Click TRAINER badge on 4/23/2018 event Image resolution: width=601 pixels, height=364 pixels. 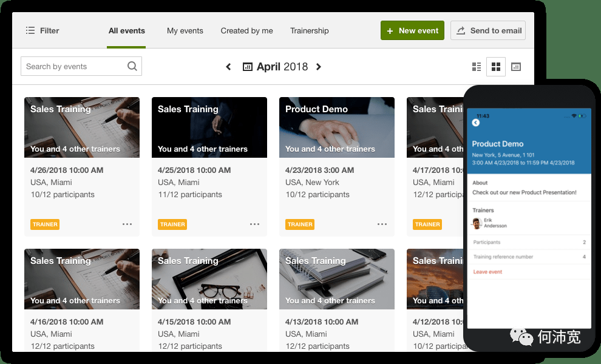coord(300,224)
